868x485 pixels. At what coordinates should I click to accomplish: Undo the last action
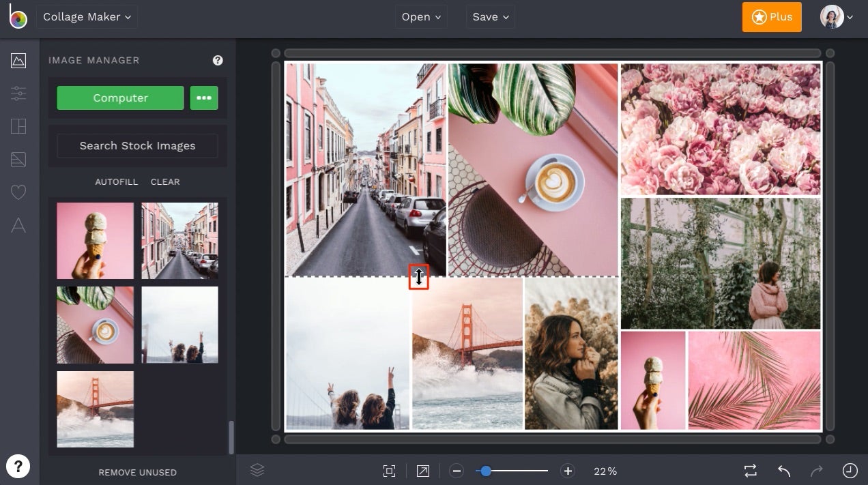tap(783, 471)
